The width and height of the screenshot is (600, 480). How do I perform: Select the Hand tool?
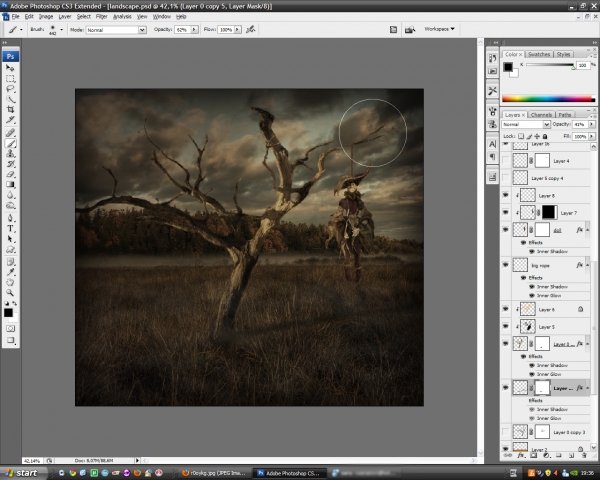[10, 283]
